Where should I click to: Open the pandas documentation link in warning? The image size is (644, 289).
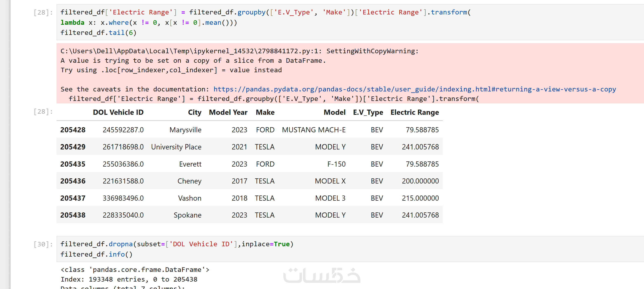pyautogui.click(x=414, y=89)
